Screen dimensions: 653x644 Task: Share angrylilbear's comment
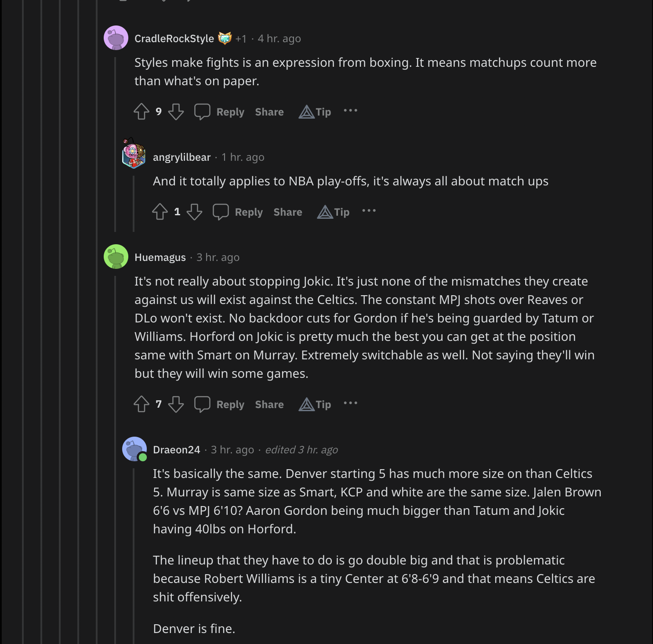[x=288, y=212]
